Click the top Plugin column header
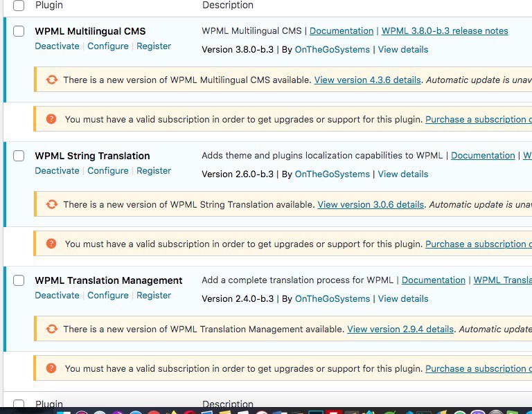The width and height of the screenshot is (532, 414). tap(49, 5)
